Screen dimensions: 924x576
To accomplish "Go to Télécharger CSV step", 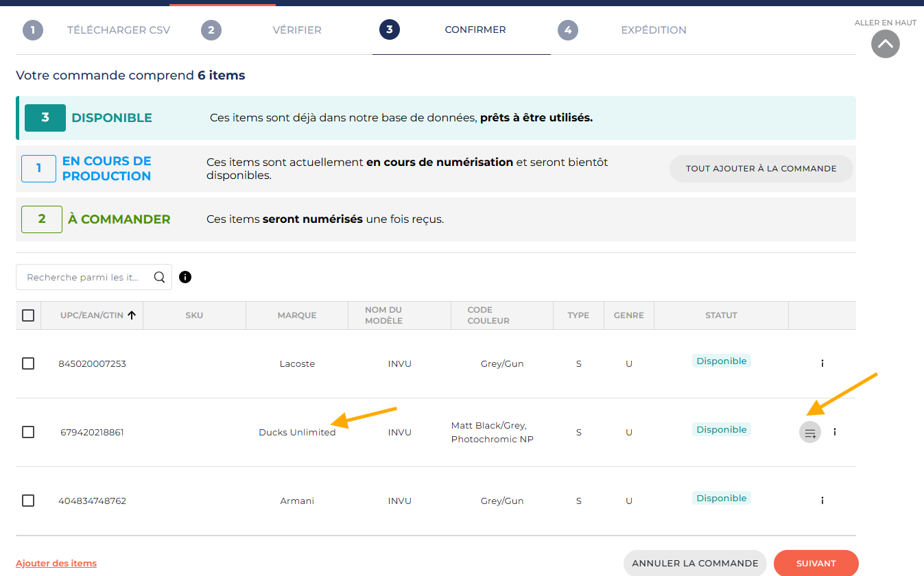I will [118, 30].
